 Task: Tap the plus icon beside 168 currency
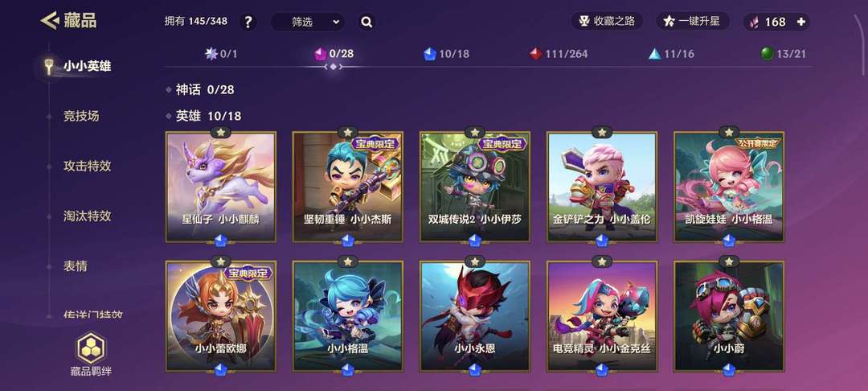click(800, 22)
